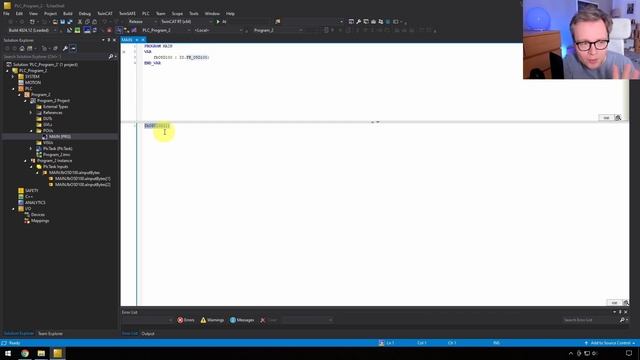Click the Chrome icon in taskbar
Viewport: 640px width, 360px height.
(25, 353)
